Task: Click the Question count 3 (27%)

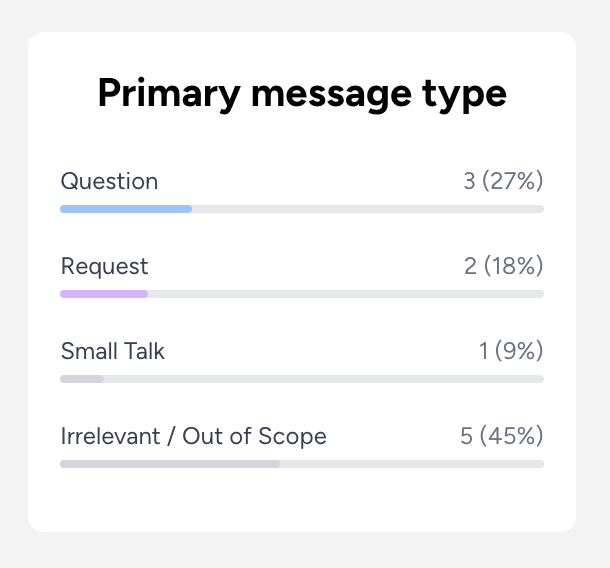Action: coord(503,181)
